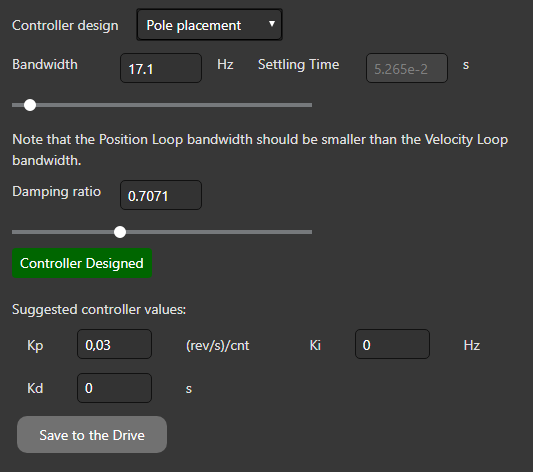Select the Kp value field
The height and width of the screenshot is (472, 533).
[x=114, y=344]
